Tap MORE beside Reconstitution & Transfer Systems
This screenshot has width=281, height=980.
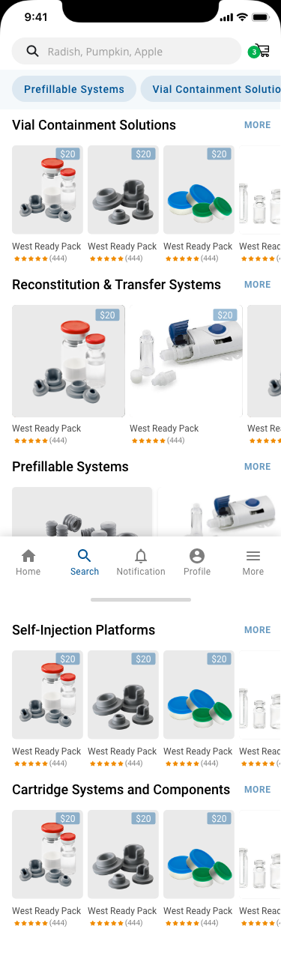click(257, 285)
